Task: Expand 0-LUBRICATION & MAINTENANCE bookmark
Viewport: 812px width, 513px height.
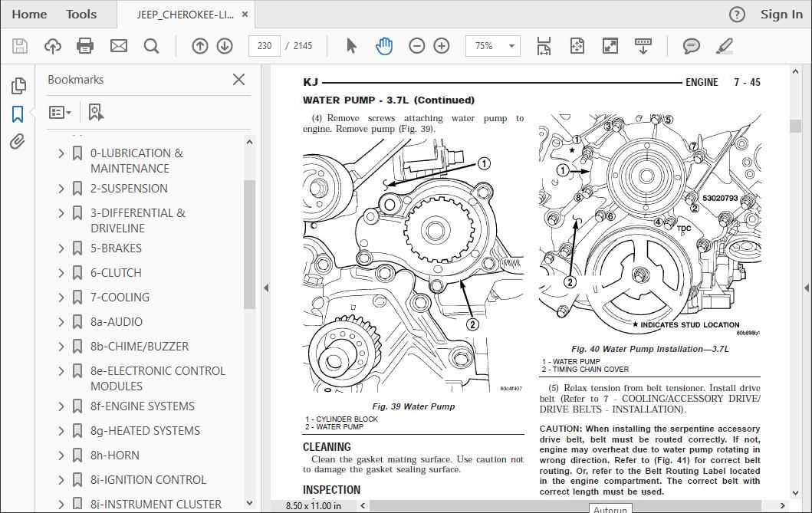Action: click(x=61, y=153)
